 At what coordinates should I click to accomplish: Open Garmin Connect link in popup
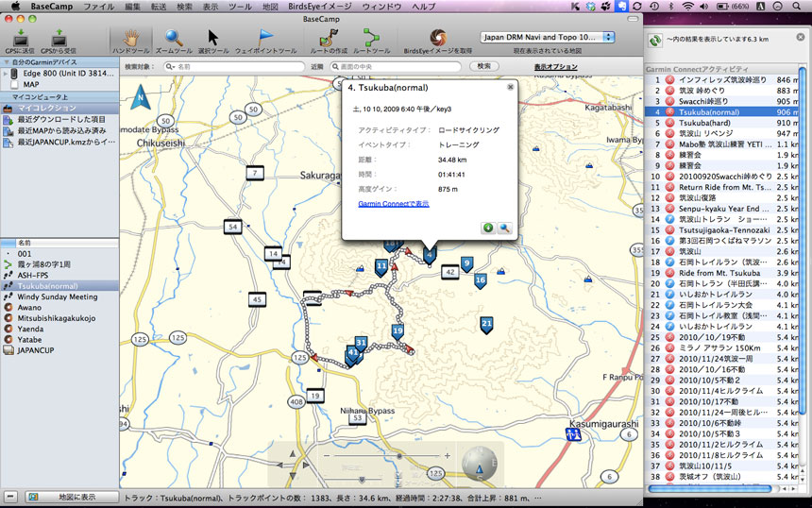[394, 204]
